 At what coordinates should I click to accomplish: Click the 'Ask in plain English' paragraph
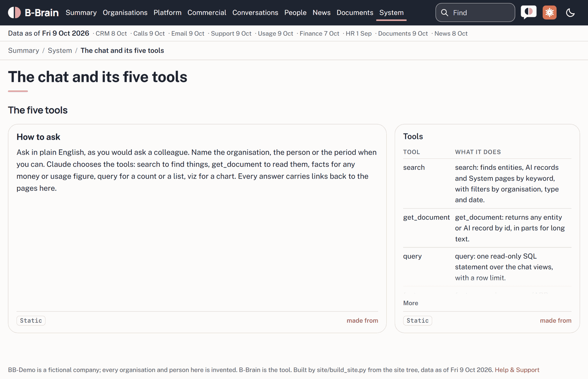[197, 170]
